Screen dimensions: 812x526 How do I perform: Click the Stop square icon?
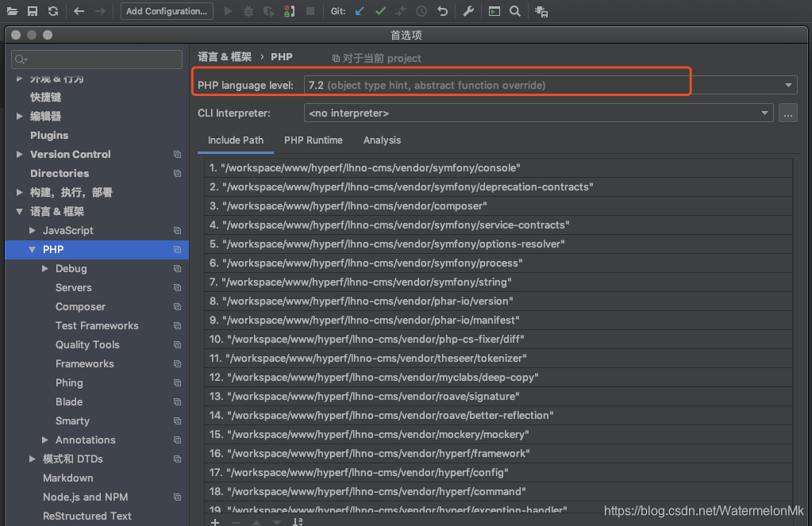310,11
